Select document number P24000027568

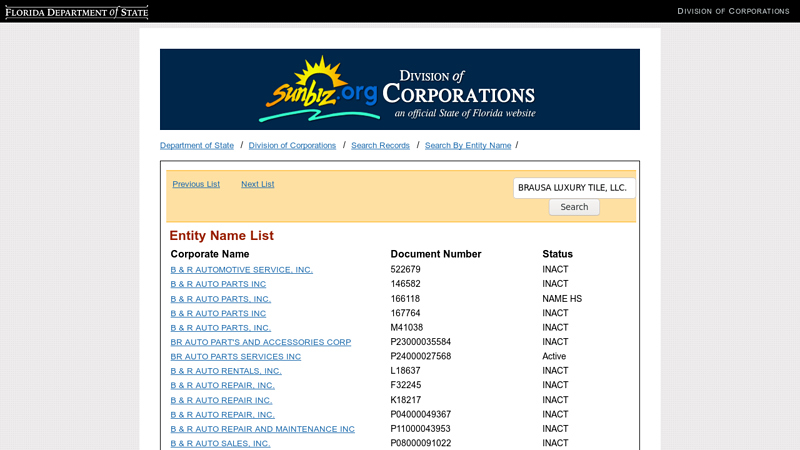tap(420, 356)
